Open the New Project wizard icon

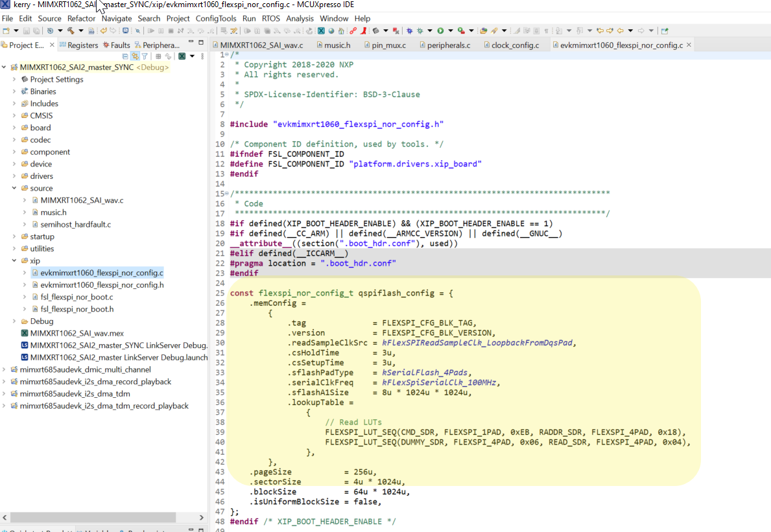tap(6, 30)
